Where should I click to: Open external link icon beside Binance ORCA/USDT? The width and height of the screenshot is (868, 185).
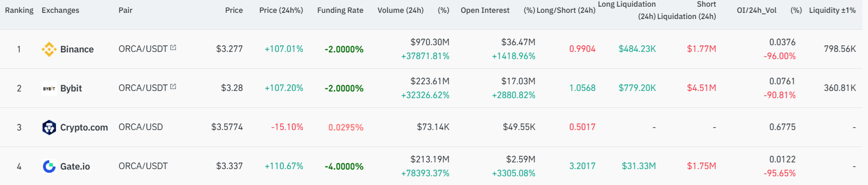tap(173, 48)
